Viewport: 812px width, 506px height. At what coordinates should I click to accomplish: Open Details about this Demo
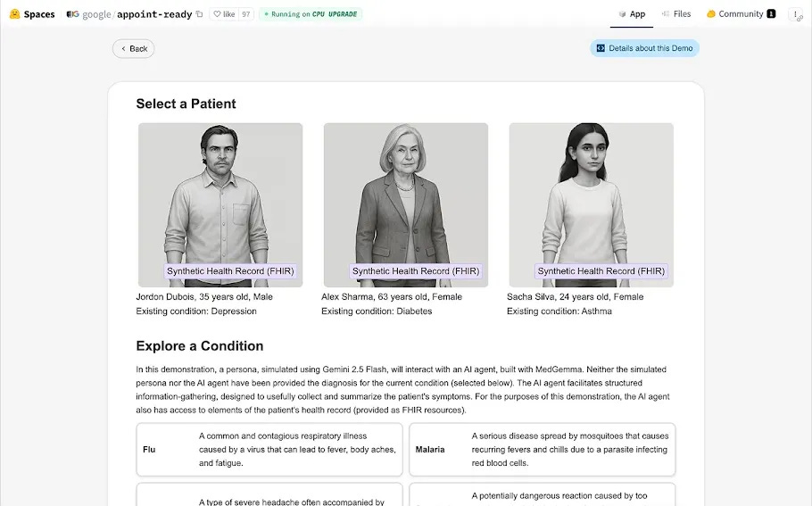(x=645, y=48)
